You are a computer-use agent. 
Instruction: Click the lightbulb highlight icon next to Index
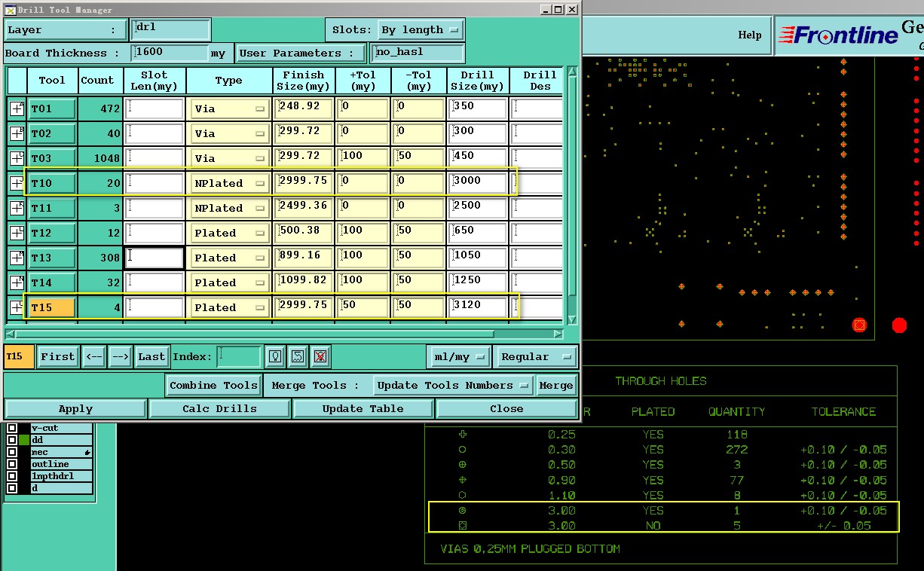tap(275, 356)
